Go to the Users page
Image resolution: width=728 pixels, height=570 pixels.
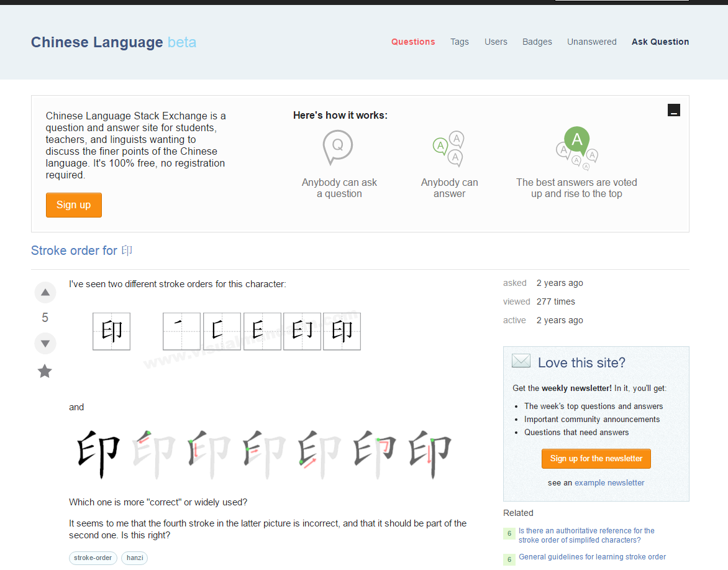(x=496, y=42)
